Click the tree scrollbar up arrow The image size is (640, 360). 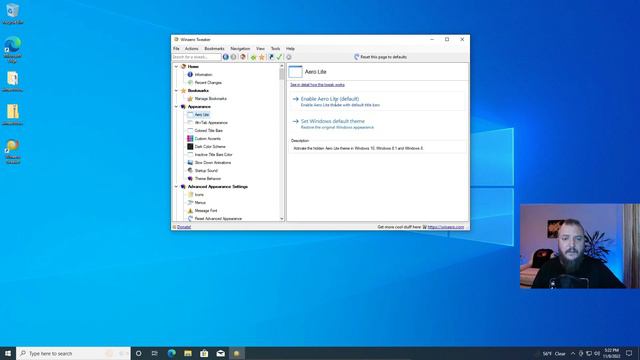[x=282, y=66]
